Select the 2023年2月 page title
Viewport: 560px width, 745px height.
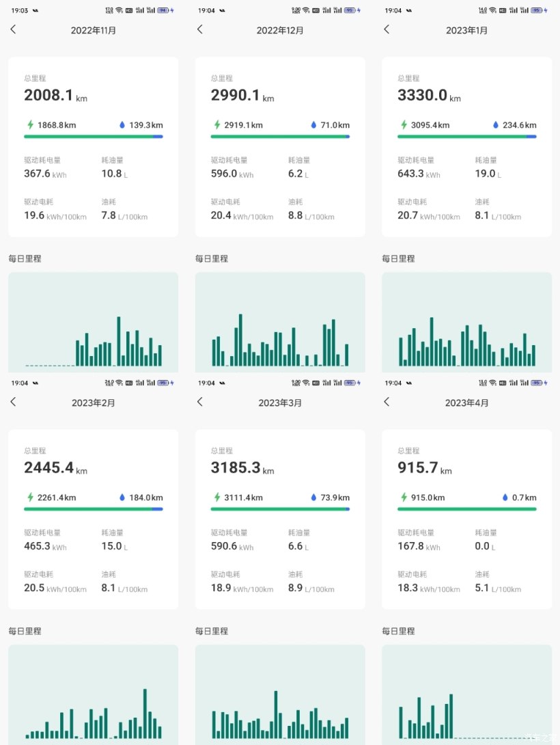tap(94, 403)
